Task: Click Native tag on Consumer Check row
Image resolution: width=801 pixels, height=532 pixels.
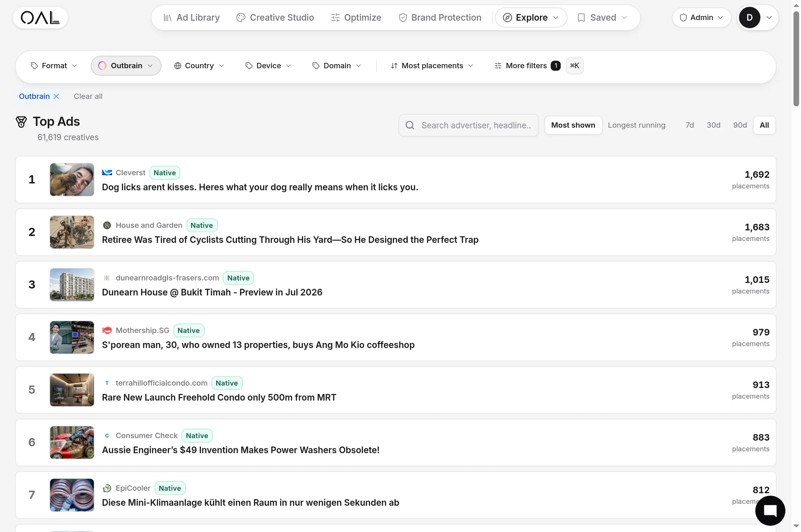Action: [197, 436]
